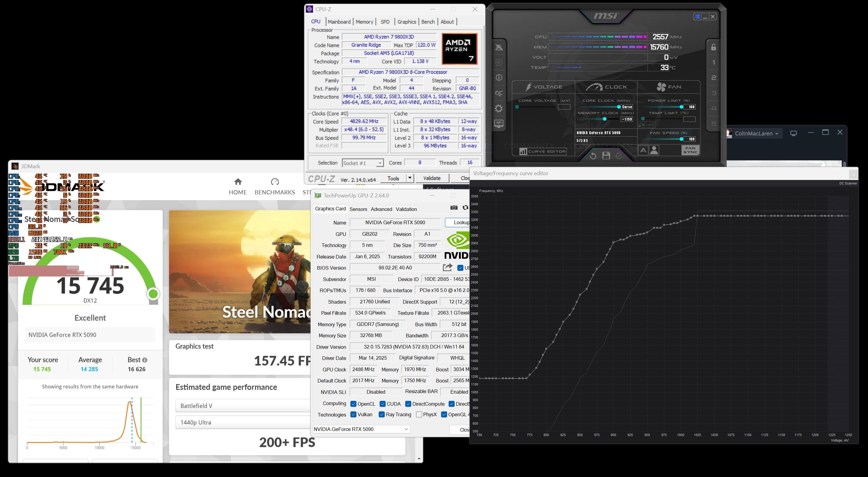Click the BIOS export share icon in GPU-Z

pyautogui.click(x=447, y=267)
